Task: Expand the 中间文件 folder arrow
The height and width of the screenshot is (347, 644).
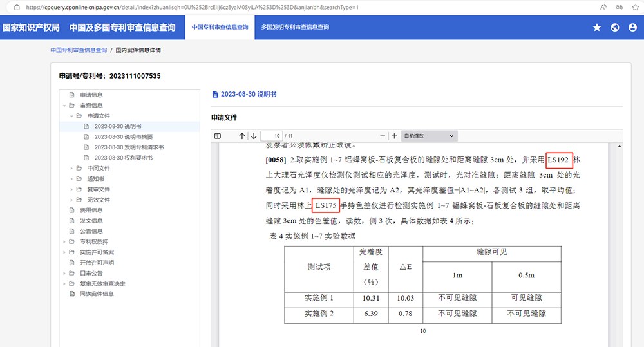Action: point(71,169)
